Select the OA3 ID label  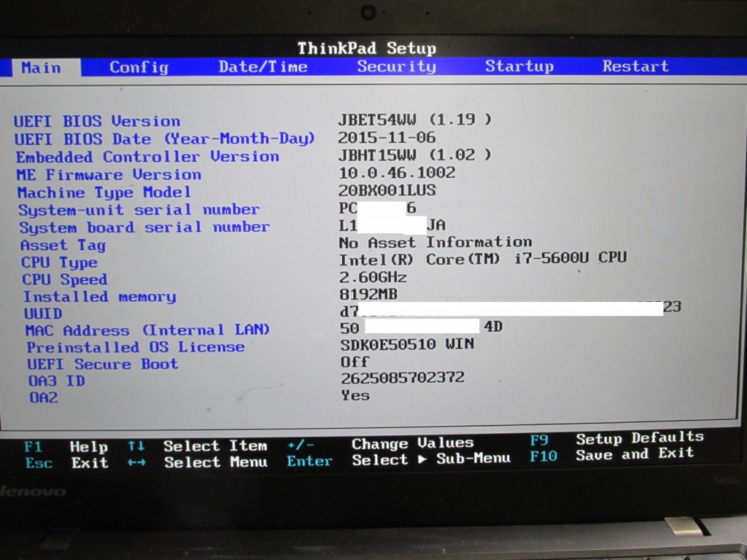pos(57,381)
